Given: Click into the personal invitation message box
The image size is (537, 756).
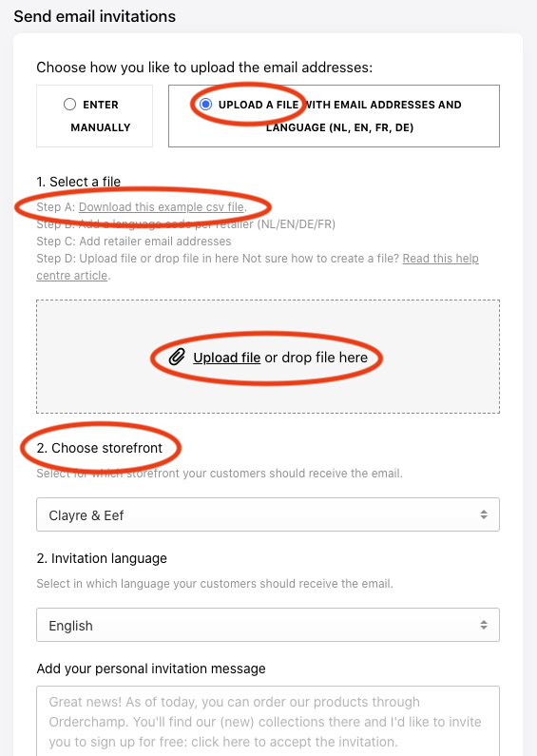Looking at the screenshot, I should click(268, 721).
